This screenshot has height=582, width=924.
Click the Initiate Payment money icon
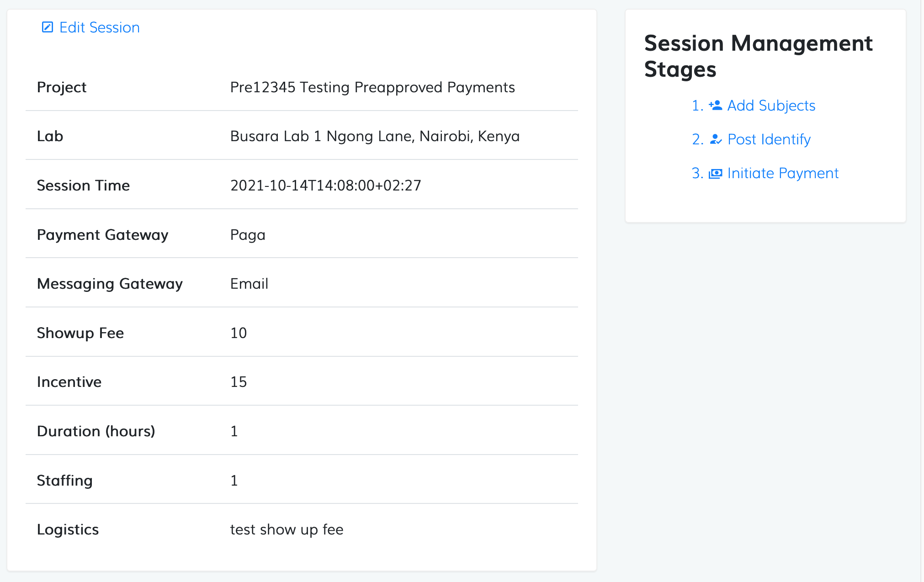pos(716,173)
